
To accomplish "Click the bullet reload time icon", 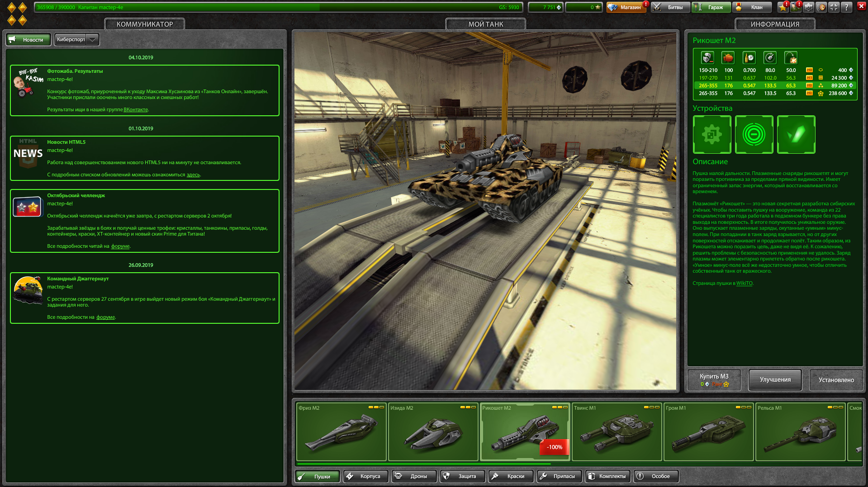I will click(749, 58).
